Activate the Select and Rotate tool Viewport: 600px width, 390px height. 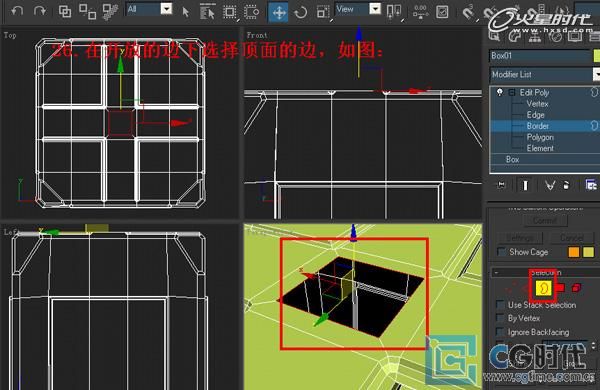(x=301, y=12)
